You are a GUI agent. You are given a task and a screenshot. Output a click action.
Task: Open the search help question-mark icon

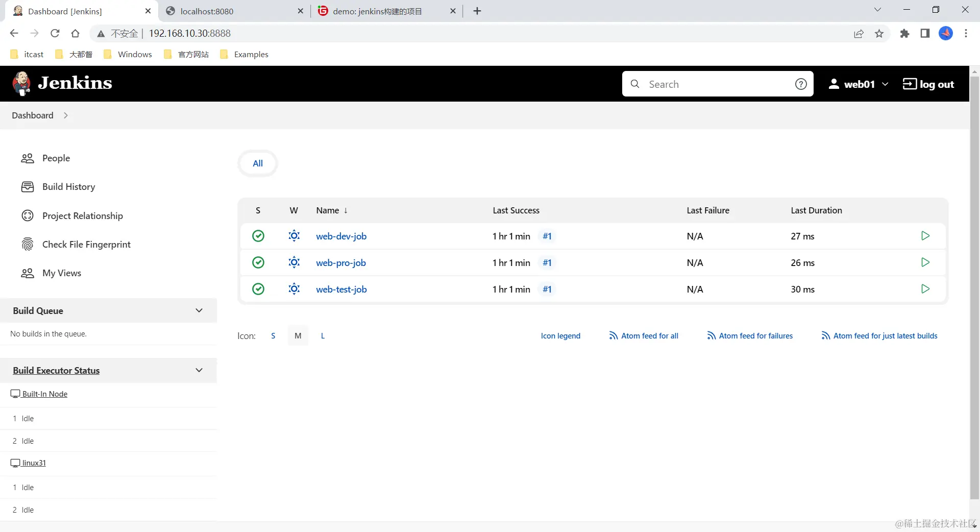coord(801,84)
